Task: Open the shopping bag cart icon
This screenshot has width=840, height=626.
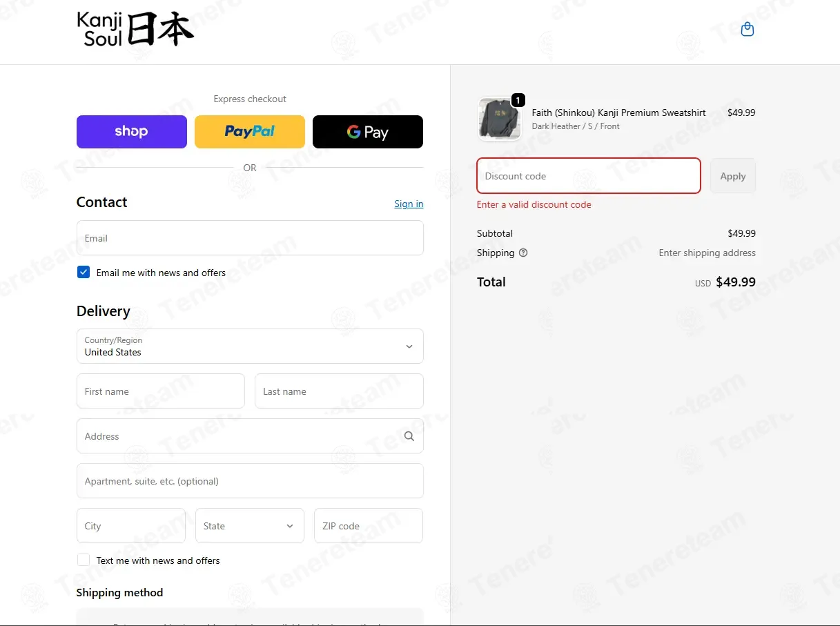Action: (747, 30)
